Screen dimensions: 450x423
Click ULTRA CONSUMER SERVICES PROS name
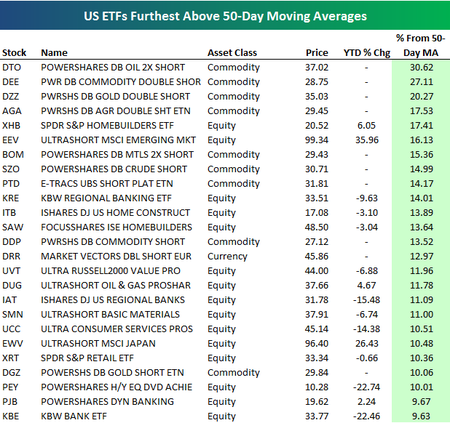click(x=117, y=329)
